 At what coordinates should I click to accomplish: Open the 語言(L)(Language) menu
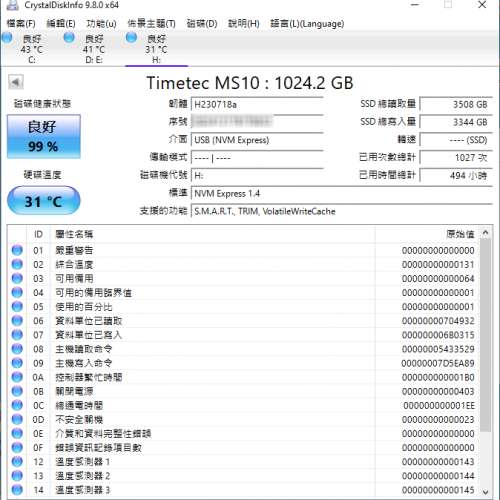[307, 23]
